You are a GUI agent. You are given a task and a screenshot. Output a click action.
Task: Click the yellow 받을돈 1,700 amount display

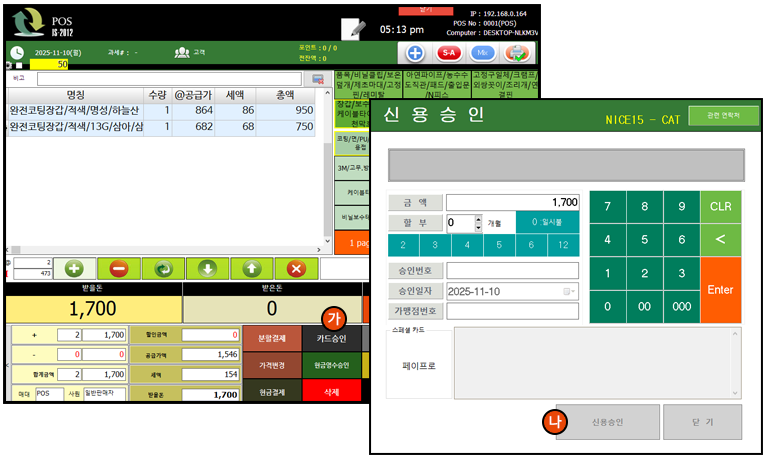coord(93,309)
